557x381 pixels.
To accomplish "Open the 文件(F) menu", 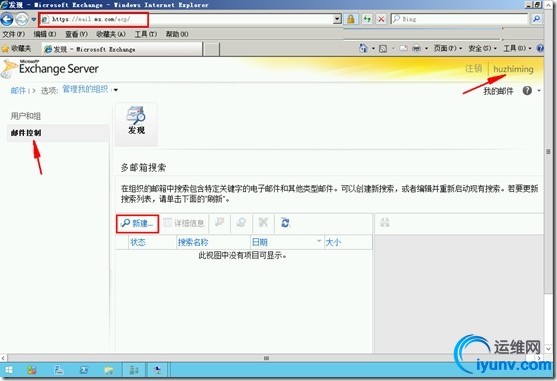I will click(13, 34).
